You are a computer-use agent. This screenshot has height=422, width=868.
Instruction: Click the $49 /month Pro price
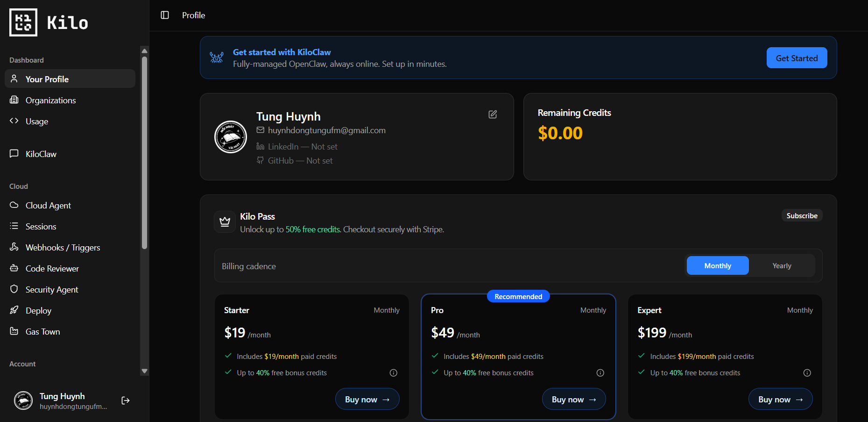pyautogui.click(x=455, y=333)
